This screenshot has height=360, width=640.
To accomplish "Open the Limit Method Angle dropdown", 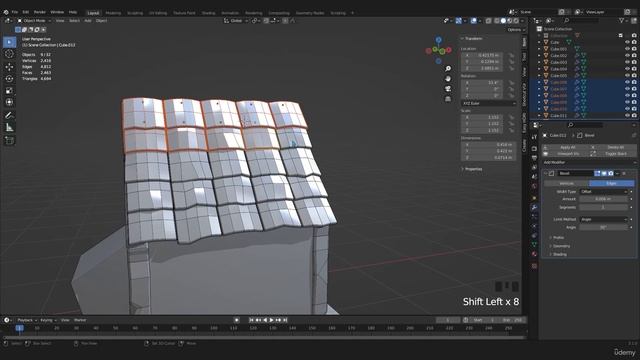I will 604,220.
